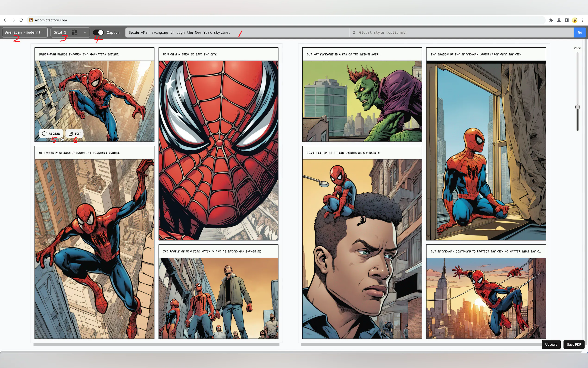
Task: Toggle the browser side panel icon
Action: 567,20
